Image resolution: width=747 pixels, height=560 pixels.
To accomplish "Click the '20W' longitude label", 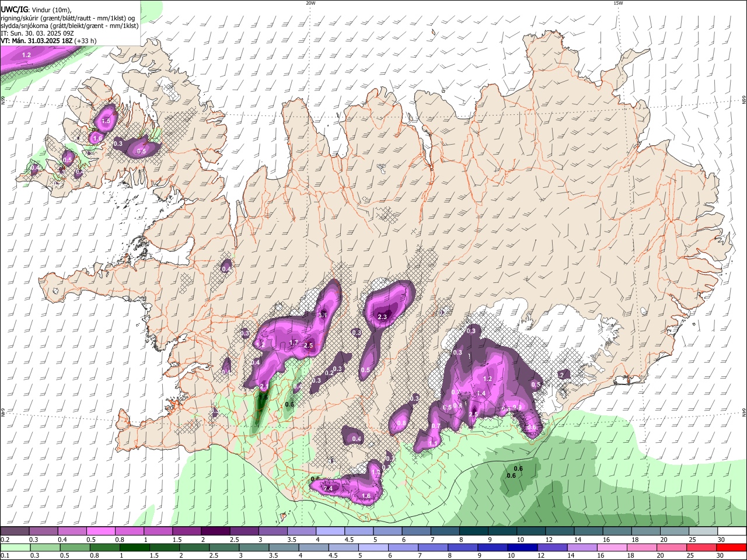I will click(x=310, y=3).
